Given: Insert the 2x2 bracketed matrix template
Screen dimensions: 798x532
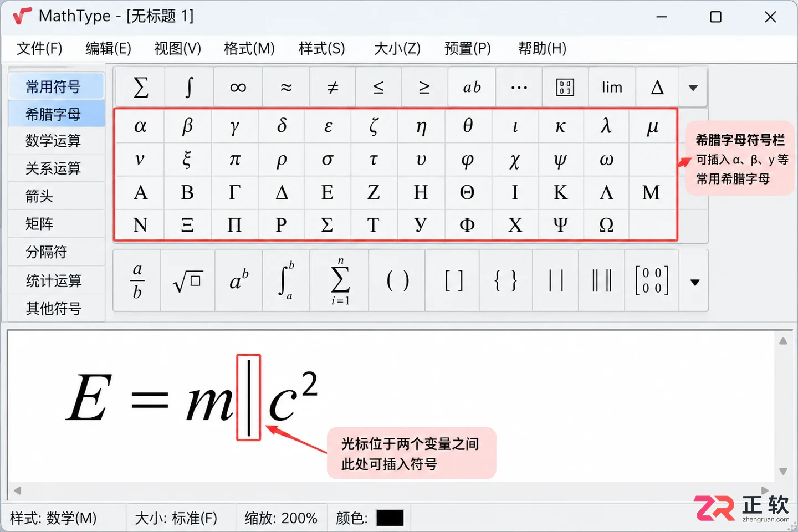Looking at the screenshot, I should pos(652,281).
